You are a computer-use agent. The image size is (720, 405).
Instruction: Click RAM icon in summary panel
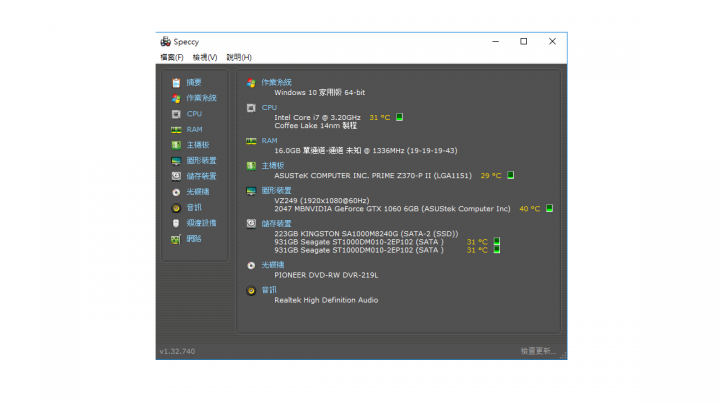click(251, 141)
